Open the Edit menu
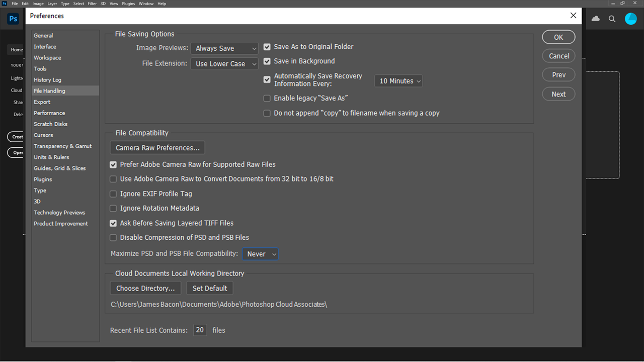The height and width of the screenshot is (362, 644). (x=25, y=4)
